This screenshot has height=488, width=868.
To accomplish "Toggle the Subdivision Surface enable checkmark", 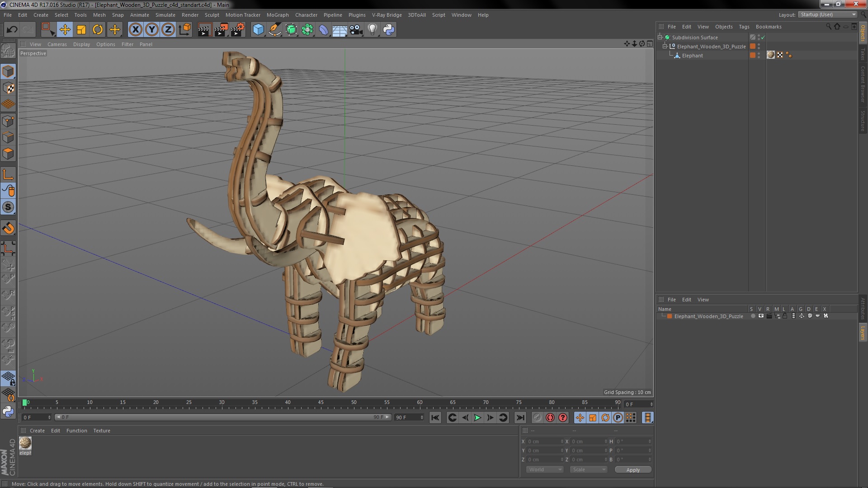I will click(x=763, y=38).
